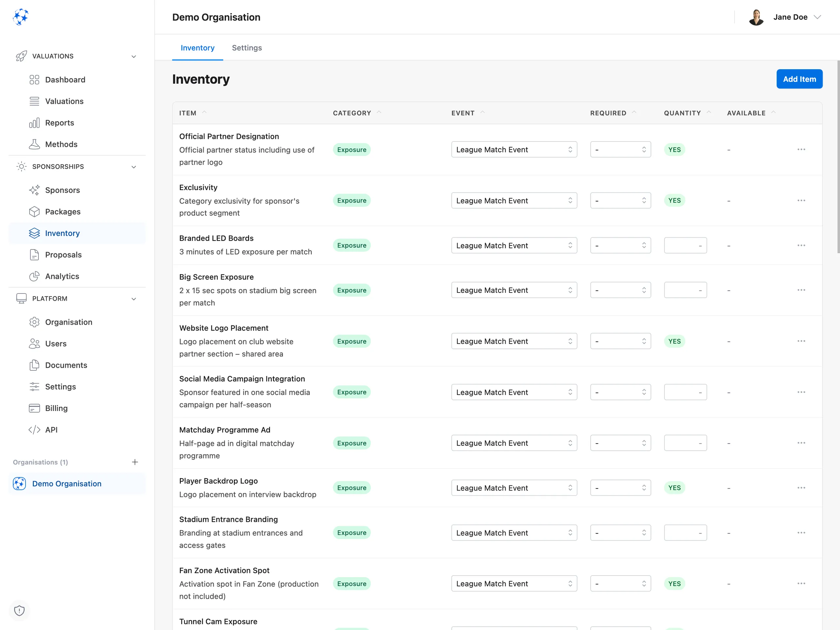Open row actions for Branded LED Boards
The image size is (840, 630).
(801, 246)
